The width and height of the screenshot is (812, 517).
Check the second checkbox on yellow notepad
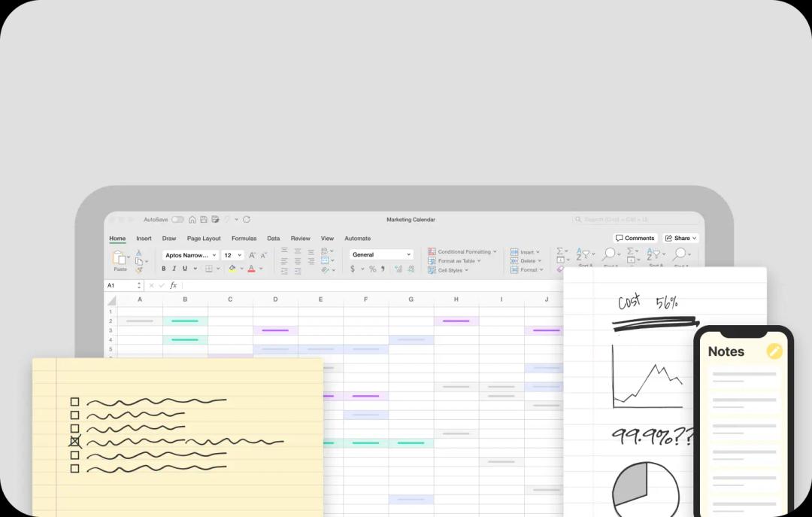[x=74, y=415]
